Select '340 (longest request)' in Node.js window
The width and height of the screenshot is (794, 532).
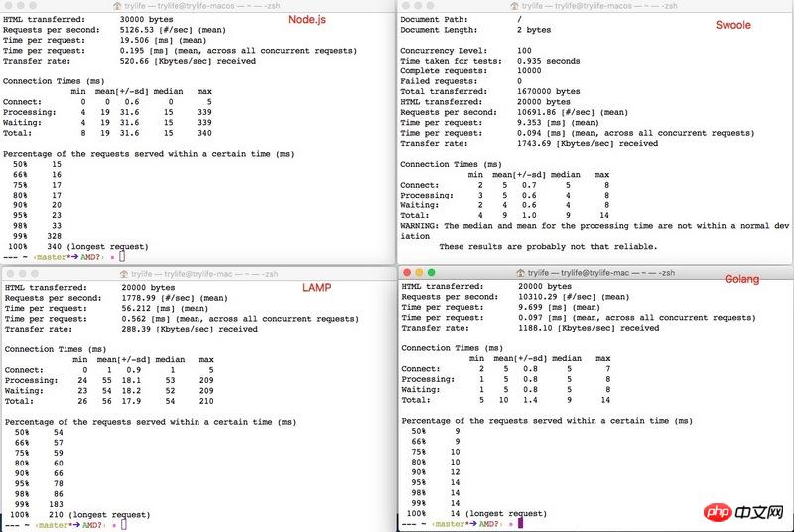97,247
